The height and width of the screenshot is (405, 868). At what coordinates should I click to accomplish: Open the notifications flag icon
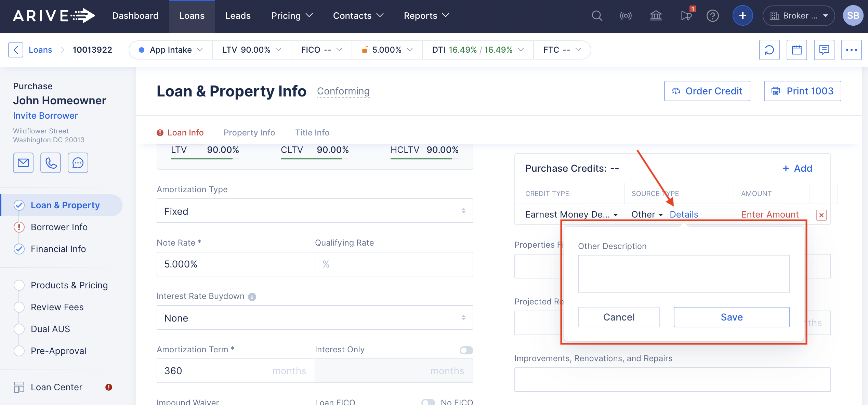coord(686,16)
